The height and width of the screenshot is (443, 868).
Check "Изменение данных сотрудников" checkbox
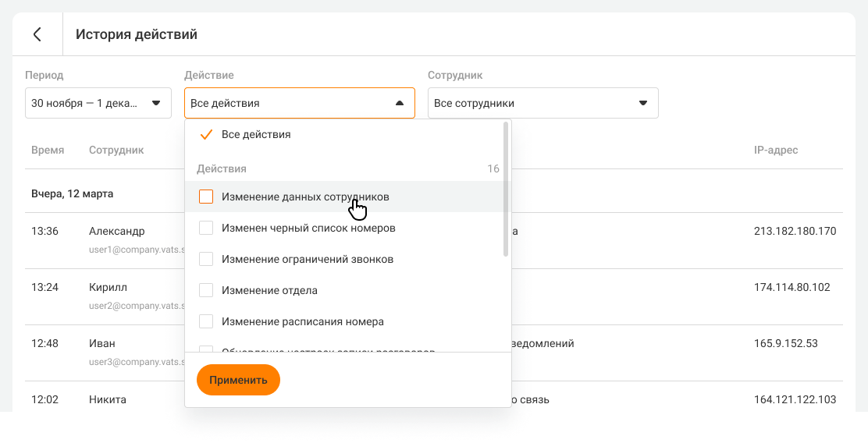coord(206,197)
